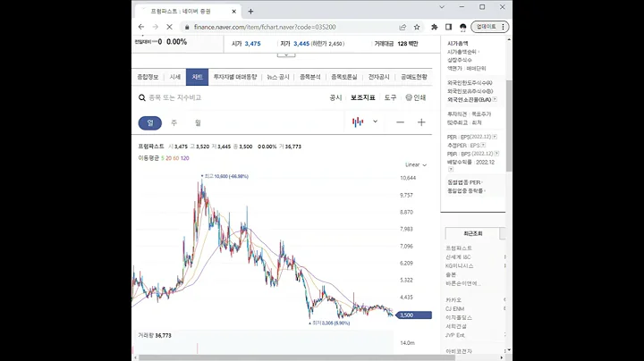The height and width of the screenshot is (361, 644).
Task: Open CJ ENM in recent list
Action: click(455, 309)
